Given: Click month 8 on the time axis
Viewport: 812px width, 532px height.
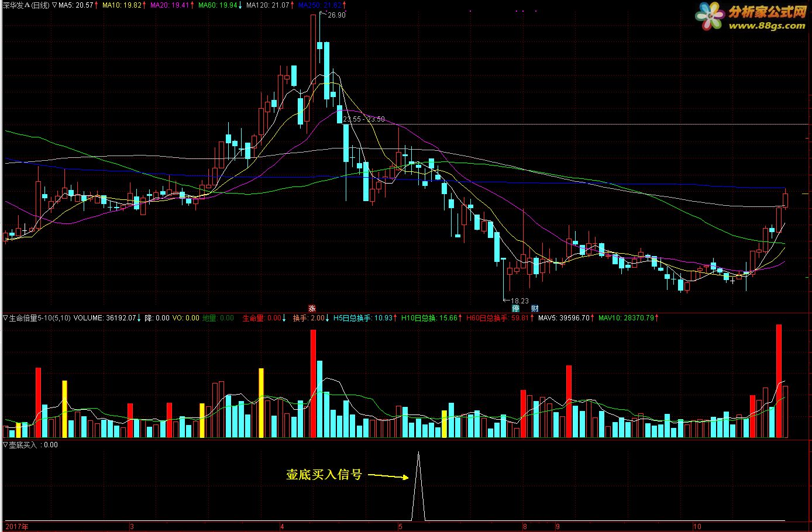Looking at the screenshot, I should (525, 527).
